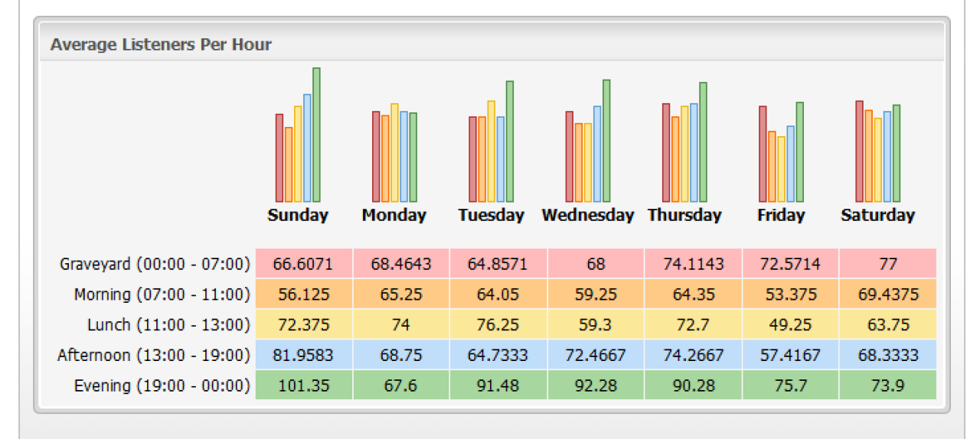The height and width of the screenshot is (439, 980).
Task: Select the Morning (07:00 - 11:00) row label
Action: click(x=162, y=294)
